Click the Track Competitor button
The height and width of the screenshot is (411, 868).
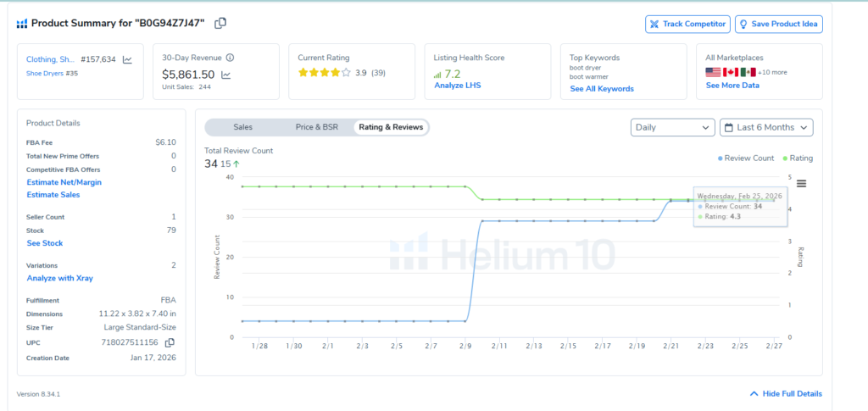point(687,24)
